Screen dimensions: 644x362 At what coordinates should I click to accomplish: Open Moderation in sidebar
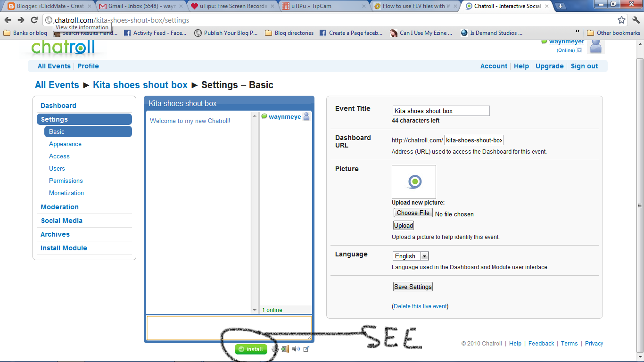[x=60, y=207]
